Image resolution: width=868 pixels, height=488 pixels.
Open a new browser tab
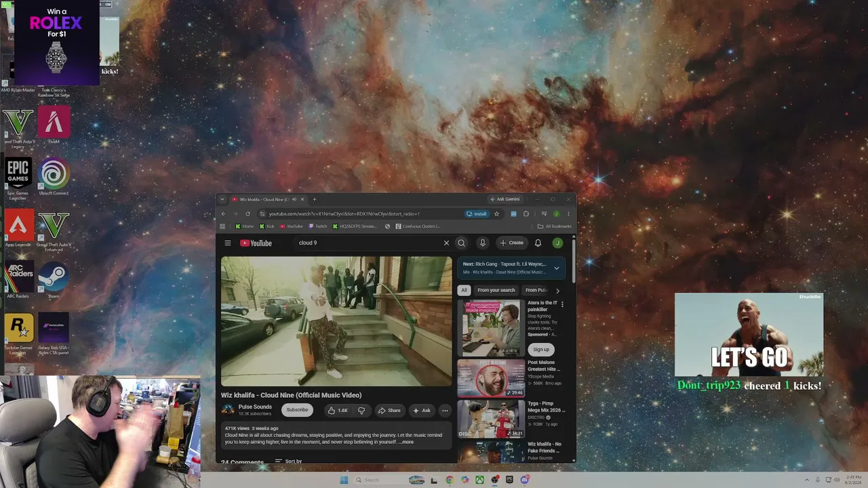tap(314, 199)
